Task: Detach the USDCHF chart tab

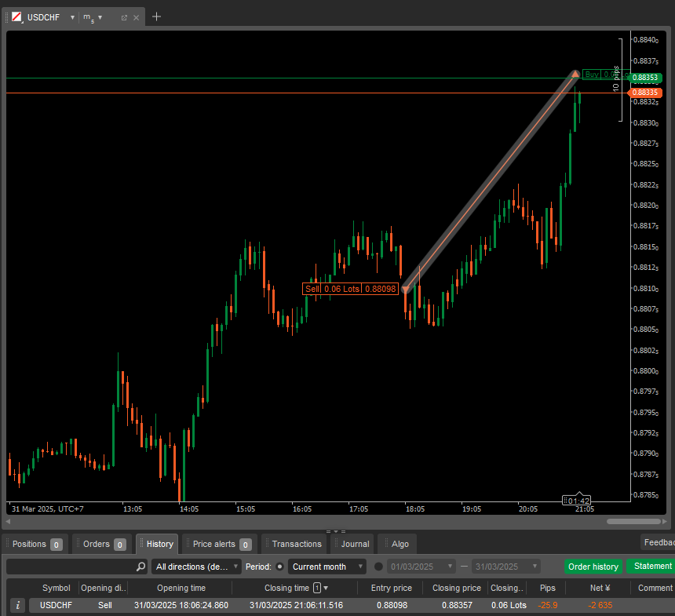Action: coord(124,17)
